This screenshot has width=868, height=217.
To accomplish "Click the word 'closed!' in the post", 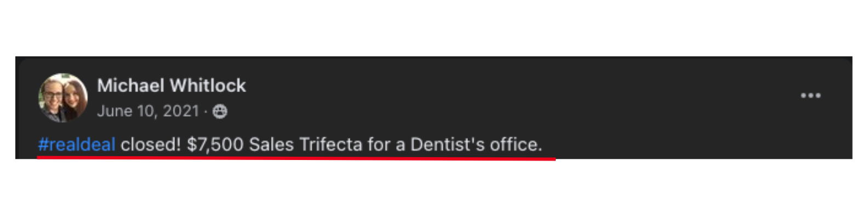I will tap(151, 144).
